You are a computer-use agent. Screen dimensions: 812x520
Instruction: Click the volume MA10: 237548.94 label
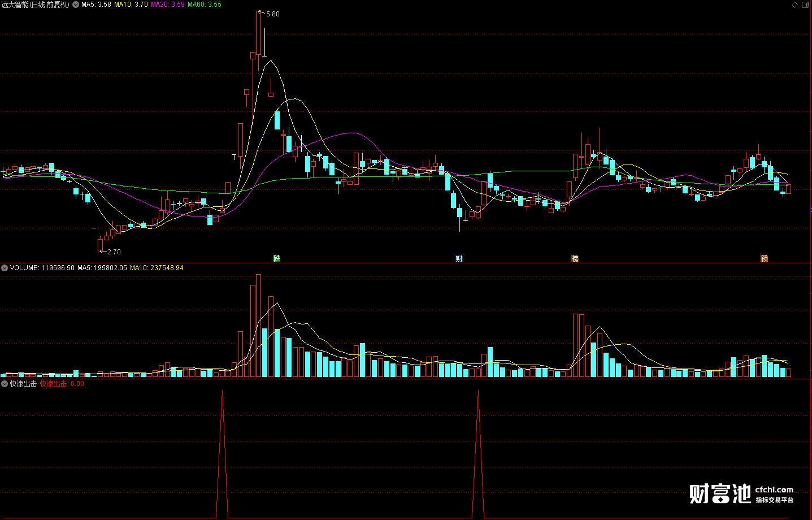(x=157, y=268)
